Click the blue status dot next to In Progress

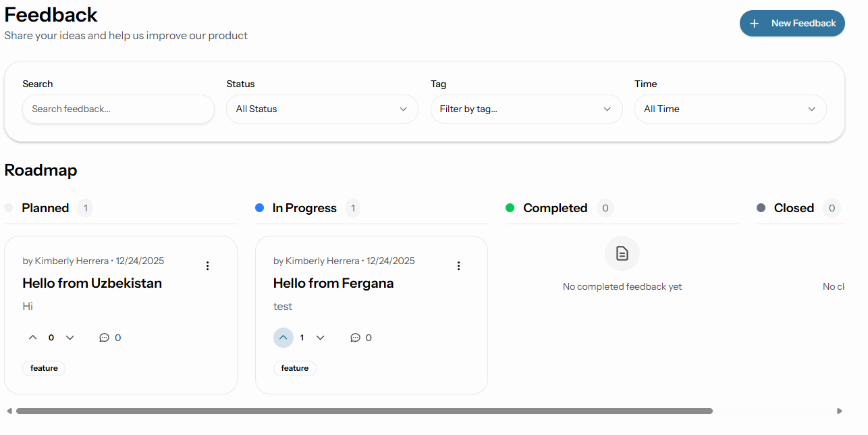[259, 207]
